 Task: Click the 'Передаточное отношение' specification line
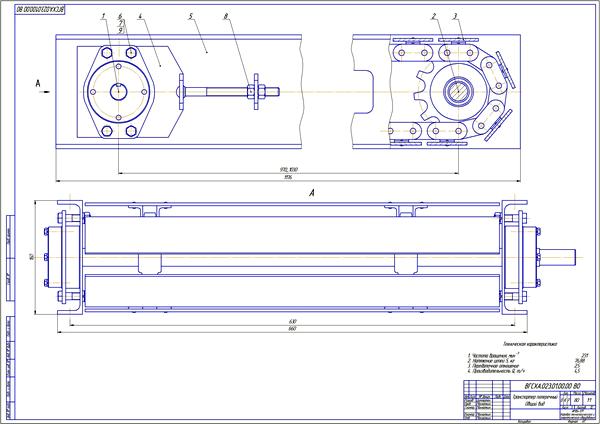(x=493, y=366)
